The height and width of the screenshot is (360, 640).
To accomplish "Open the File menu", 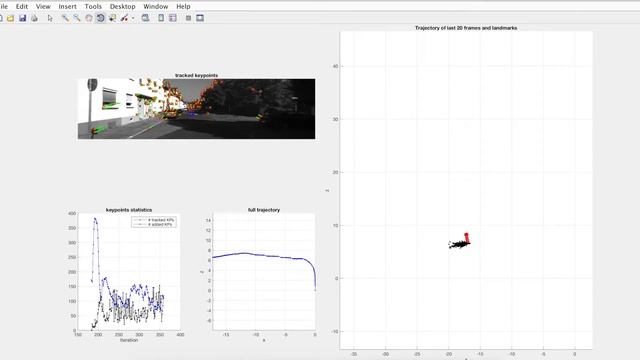I will 4,7.
